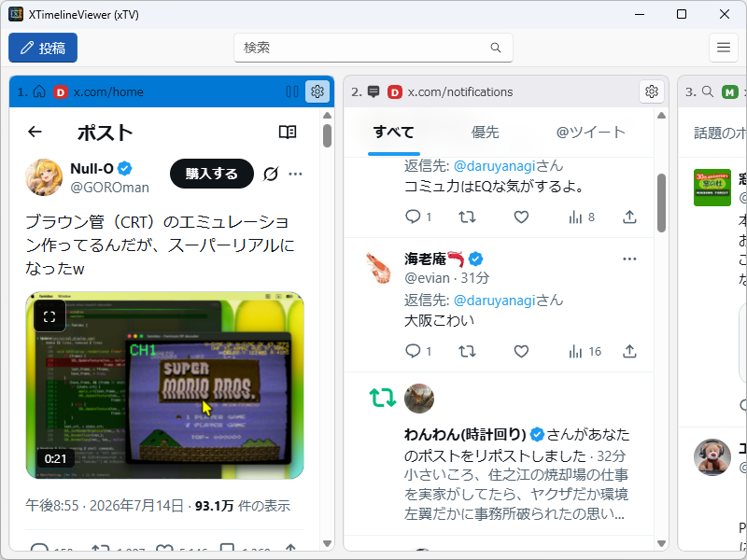Open 窓の杜 green avatar in column 3
Screen dimensions: 747x560
click(712, 188)
